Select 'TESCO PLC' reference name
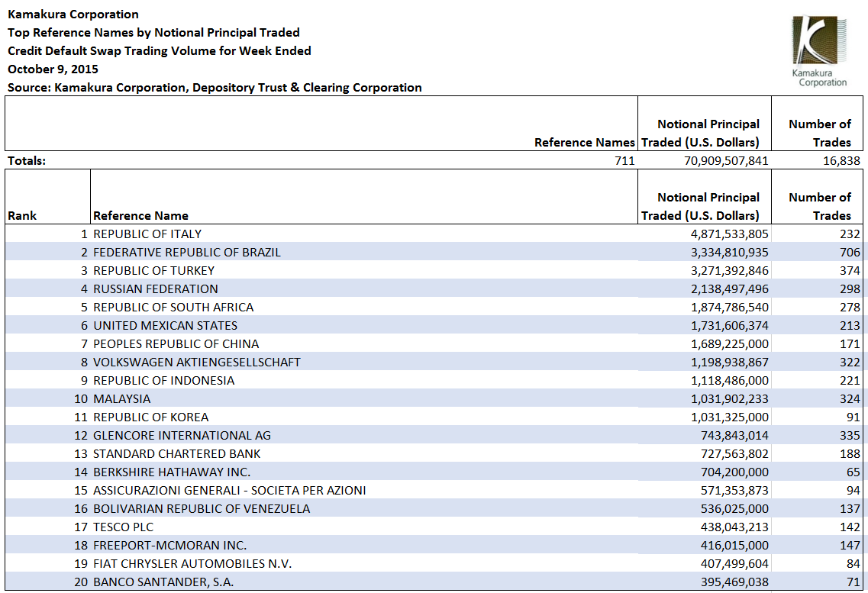The width and height of the screenshot is (868, 593). tap(124, 526)
